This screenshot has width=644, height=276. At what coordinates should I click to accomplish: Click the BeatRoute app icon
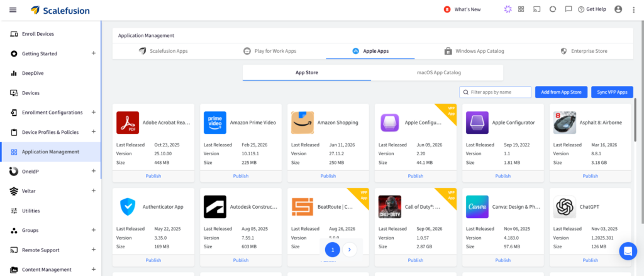coord(303,207)
